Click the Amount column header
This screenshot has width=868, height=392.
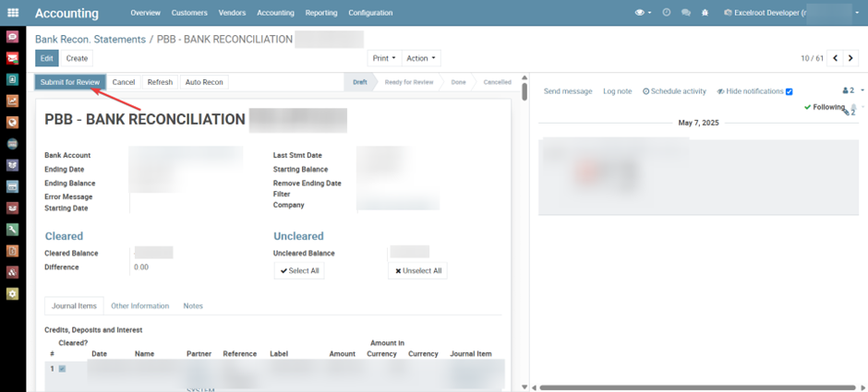tap(342, 354)
